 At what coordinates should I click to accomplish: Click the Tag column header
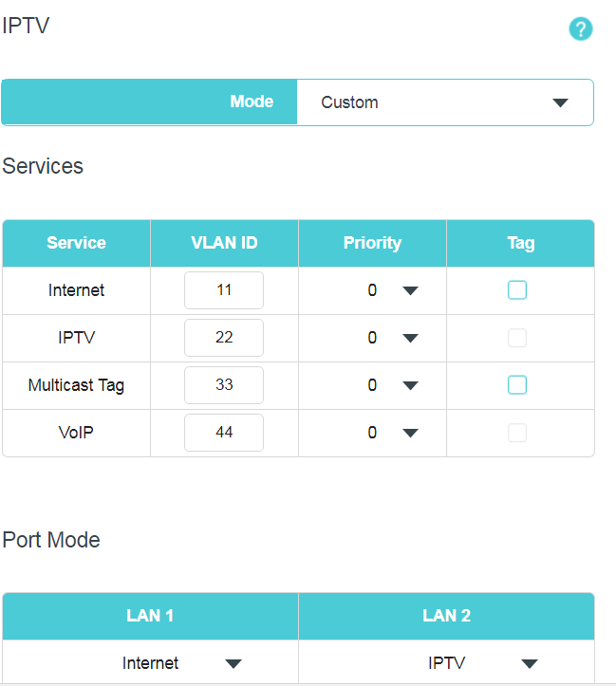pos(521,243)
